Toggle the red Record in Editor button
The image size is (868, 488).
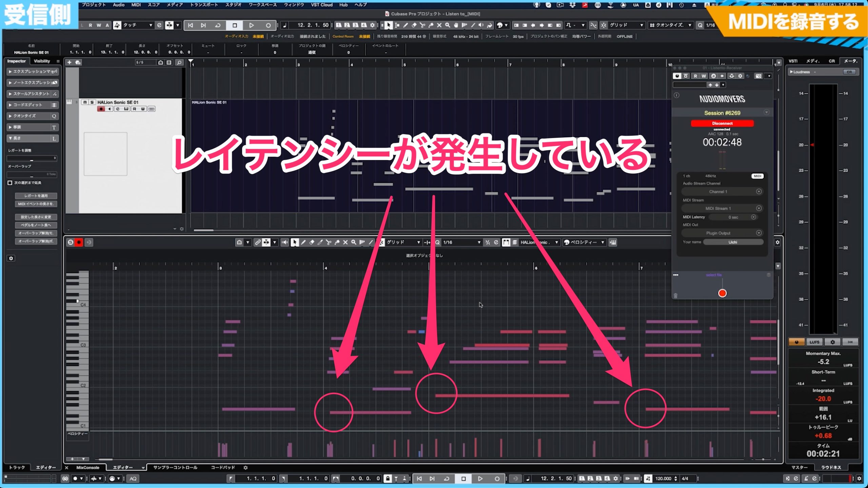click(79, 242)
